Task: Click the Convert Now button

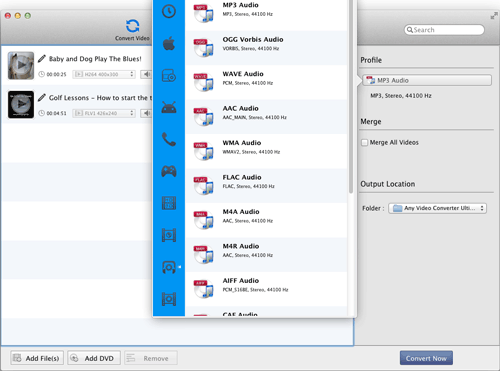Action: pos(426,358)
